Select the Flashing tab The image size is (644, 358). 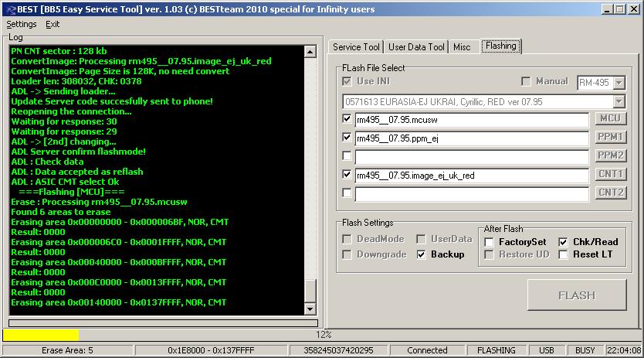(500, 46)
